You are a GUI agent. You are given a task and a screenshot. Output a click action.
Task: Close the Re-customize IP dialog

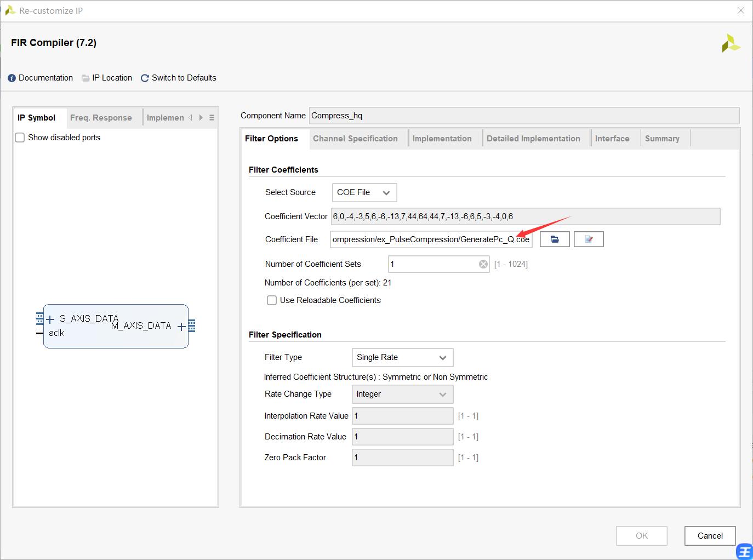740,10
